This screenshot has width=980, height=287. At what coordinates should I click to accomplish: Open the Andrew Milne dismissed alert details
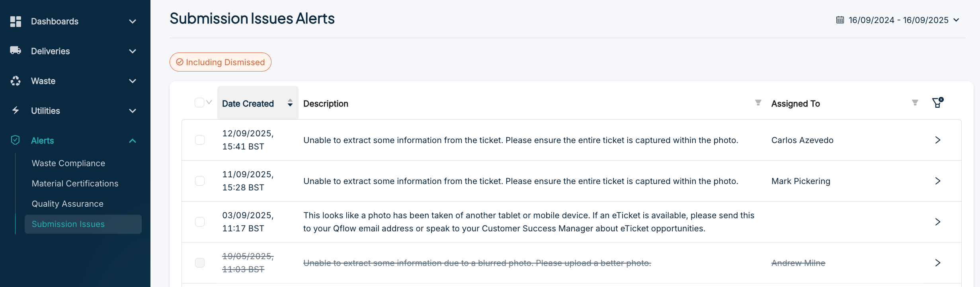click(x=938, y=263)
